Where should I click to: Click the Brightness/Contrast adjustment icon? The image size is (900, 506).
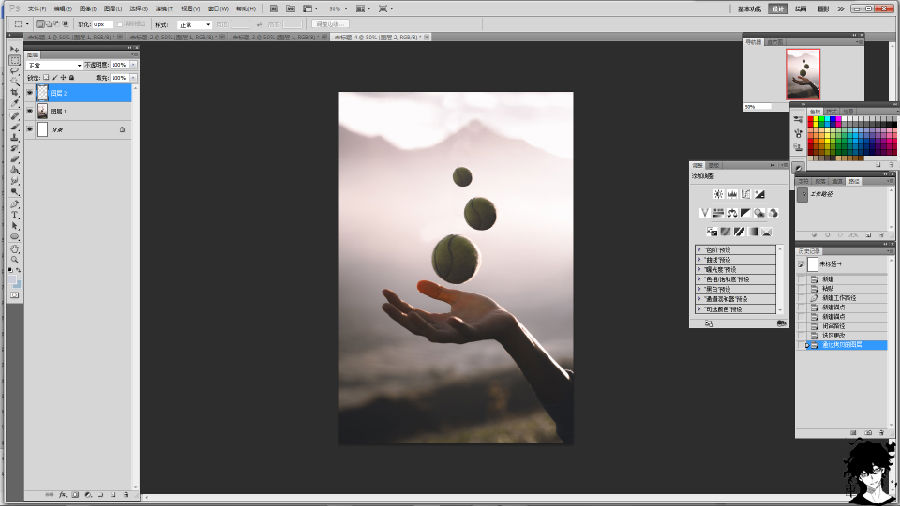click(718, 194)
